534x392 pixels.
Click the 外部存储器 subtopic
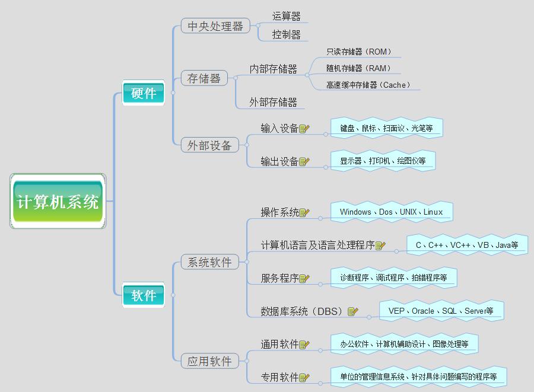pos(273,102)
